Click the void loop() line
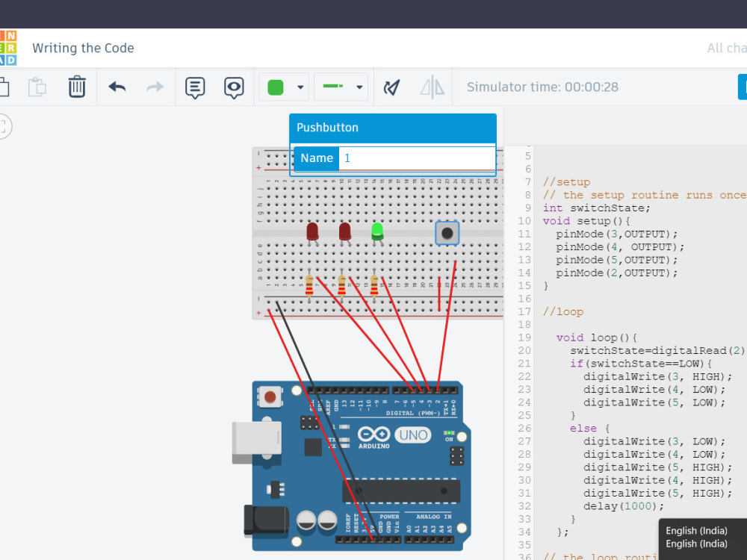Image resolution: width=747 pixels, height=560 pixels. coord(596,337)
